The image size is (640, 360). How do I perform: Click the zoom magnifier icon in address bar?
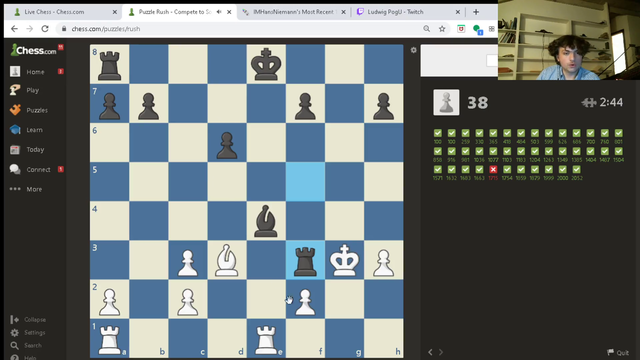tap(427, 29)
